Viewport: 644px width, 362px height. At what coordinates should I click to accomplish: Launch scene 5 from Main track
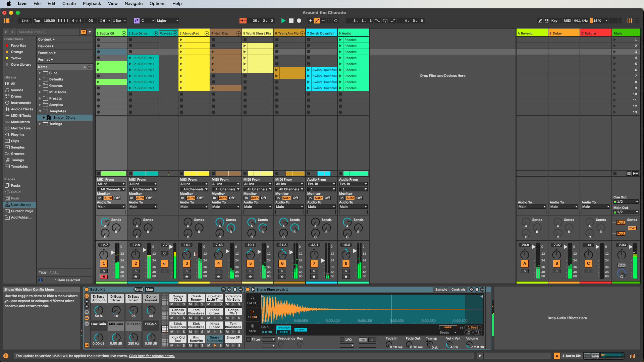(615, 64)
